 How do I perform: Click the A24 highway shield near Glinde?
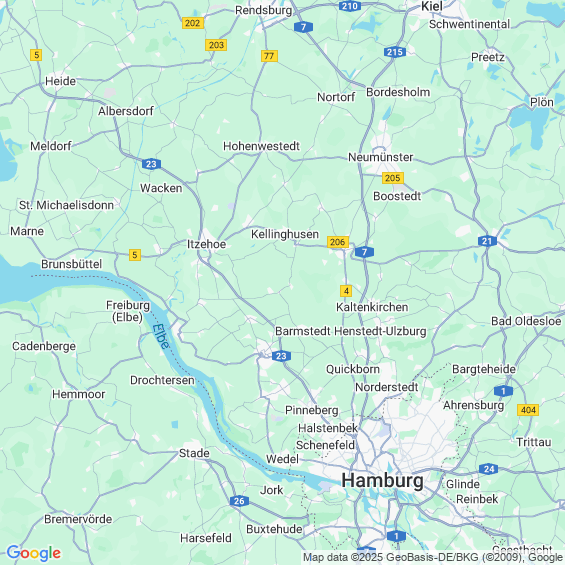[x=489, y=469]
